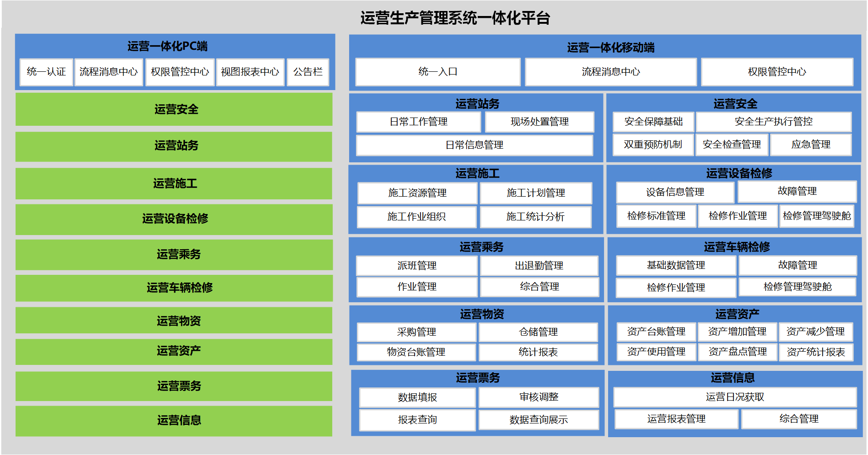Viewport: 868px width, 455px height.
Task: Open 日常工作管理 in 运营站务
Action: point(418,122)
